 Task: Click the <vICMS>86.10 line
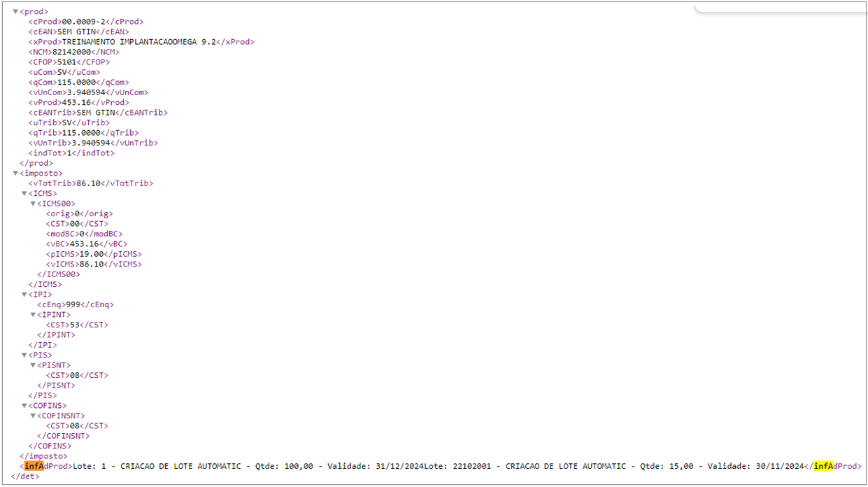click(94, 264)
